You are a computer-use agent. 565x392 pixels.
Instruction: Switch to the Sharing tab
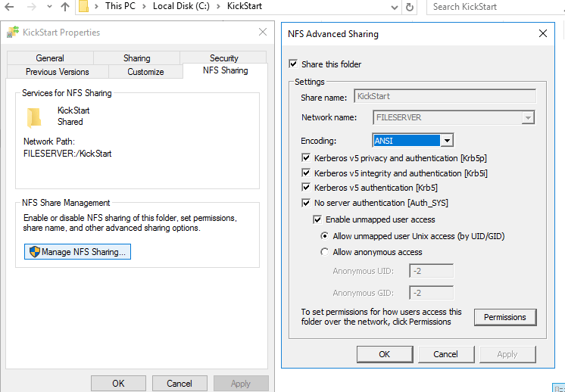[137, 58]
